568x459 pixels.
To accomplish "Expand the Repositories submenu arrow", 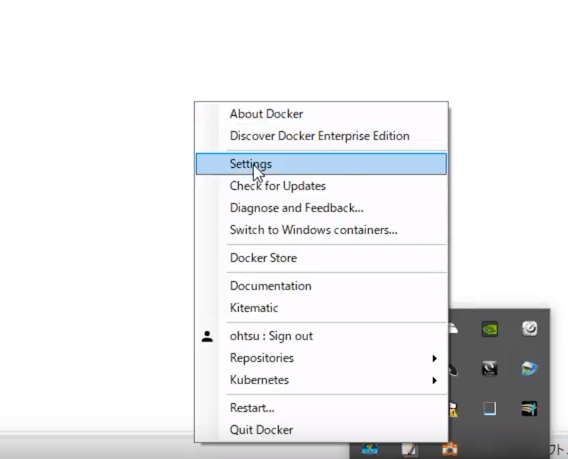I will (x=434, y=358).
